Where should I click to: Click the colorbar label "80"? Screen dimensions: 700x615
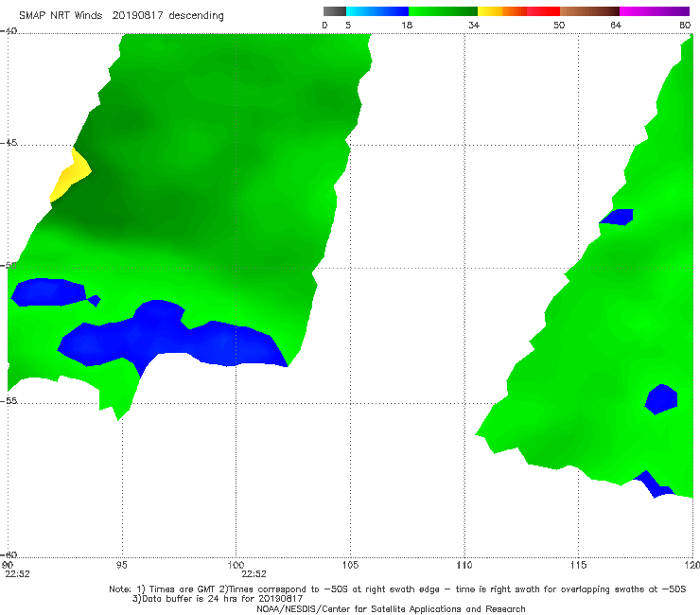(685, 25)
